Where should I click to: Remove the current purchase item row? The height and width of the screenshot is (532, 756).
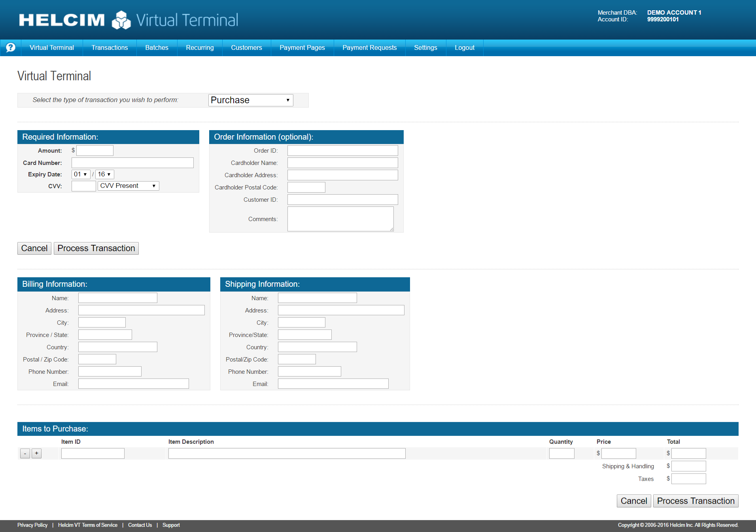(x=25, y=453)
